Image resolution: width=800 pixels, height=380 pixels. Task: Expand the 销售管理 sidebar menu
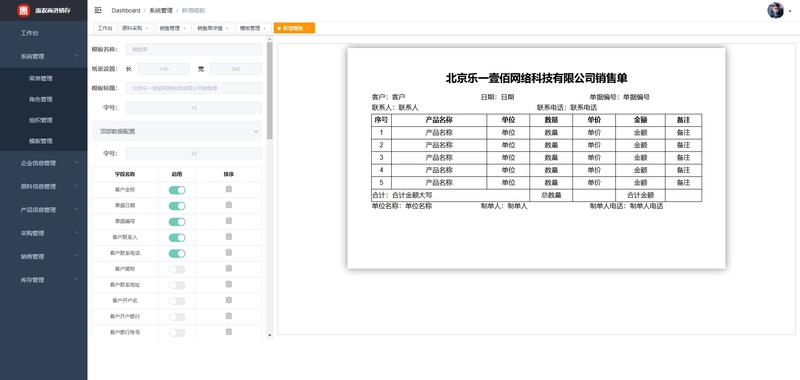tap(43, 257)
